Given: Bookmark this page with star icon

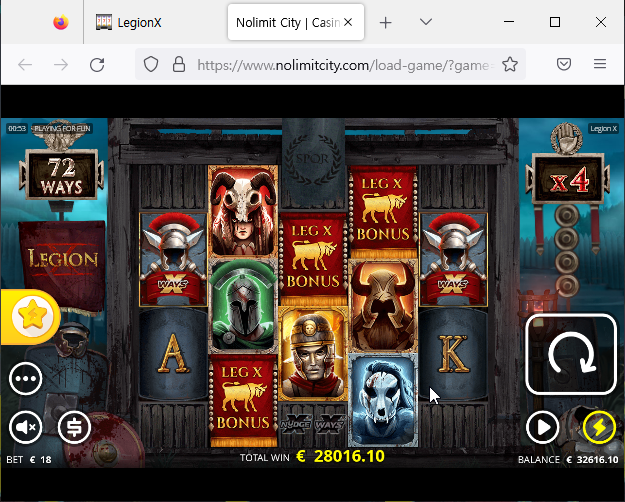Looking at the screenshot, I should coord(510,64).
